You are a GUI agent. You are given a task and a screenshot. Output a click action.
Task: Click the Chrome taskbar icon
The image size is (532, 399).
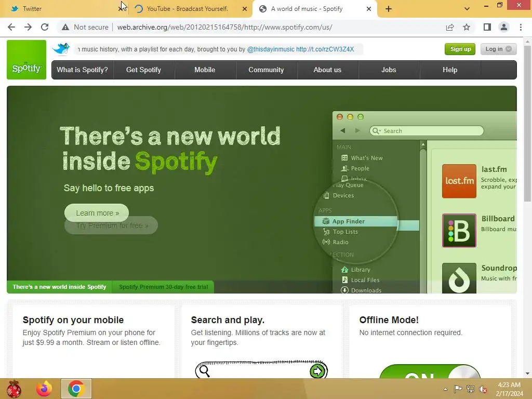pos(76,389)
